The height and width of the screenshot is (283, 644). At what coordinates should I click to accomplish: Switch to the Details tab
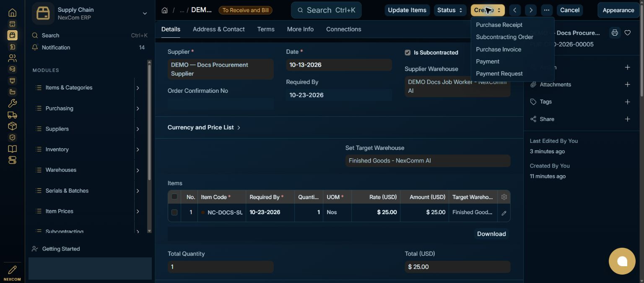171,29
